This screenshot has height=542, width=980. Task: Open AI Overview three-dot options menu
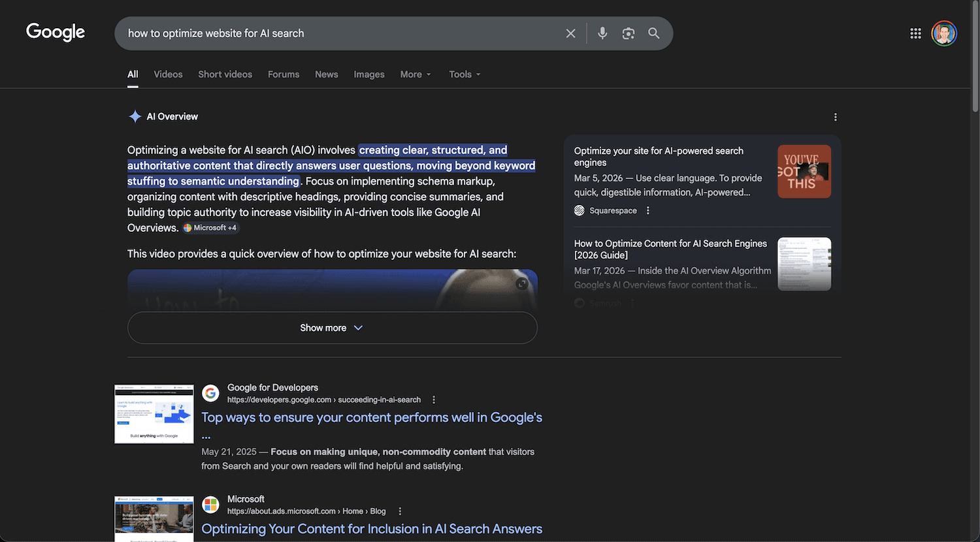click(x=835, y=117)
